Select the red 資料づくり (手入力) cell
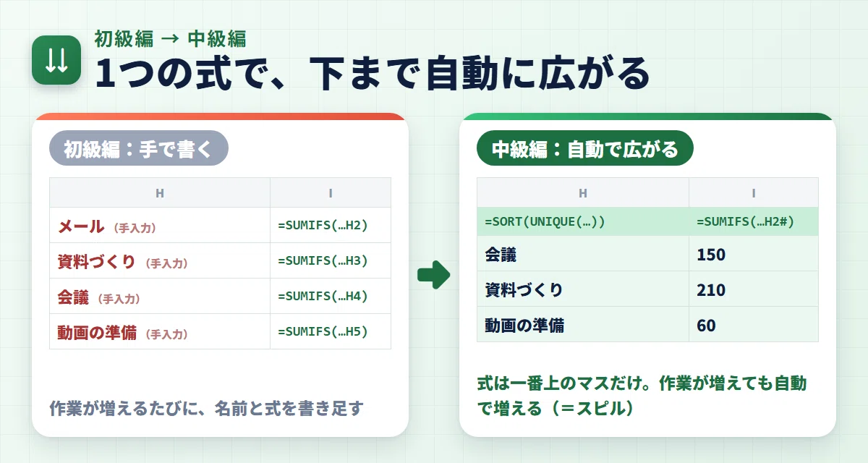Screen dimensions: 868x463 160,260
